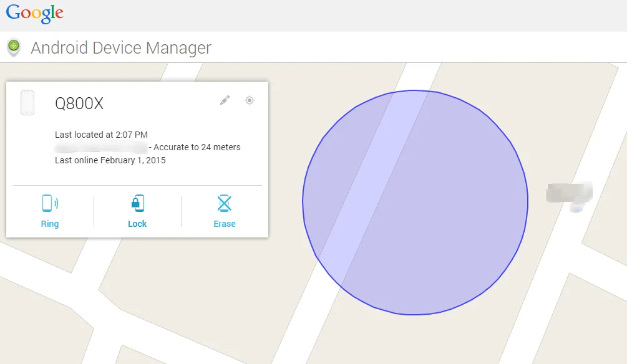Click the padlock phone icon
Viewport: 627px width, 364px height.
click(137, 203)
